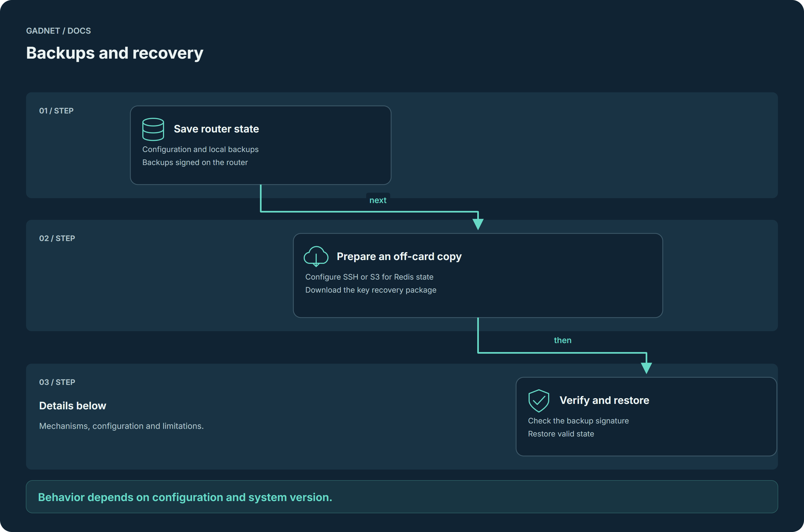The width and height of the screenshot is (804, 532).
Task: Open the Prepare an off-card copy heading
Action: 399,256
